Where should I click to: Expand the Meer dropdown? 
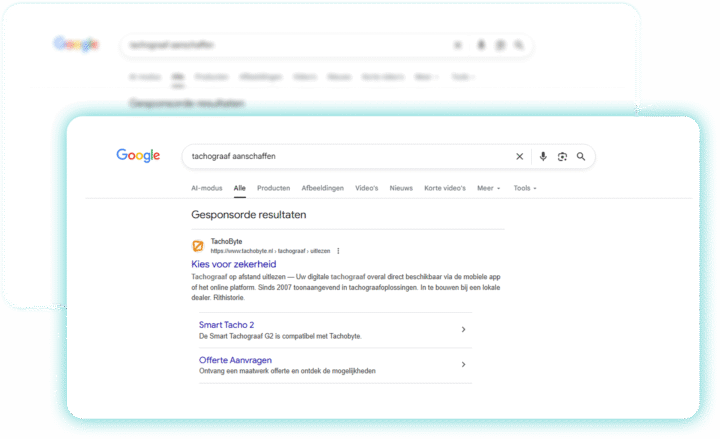tap(489, 188)
